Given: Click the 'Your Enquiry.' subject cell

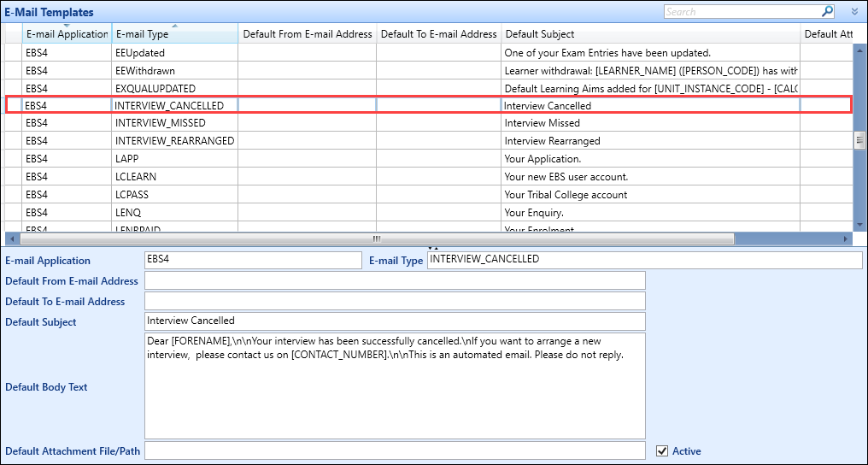Looking at the screenshot, I should [651, 213].
